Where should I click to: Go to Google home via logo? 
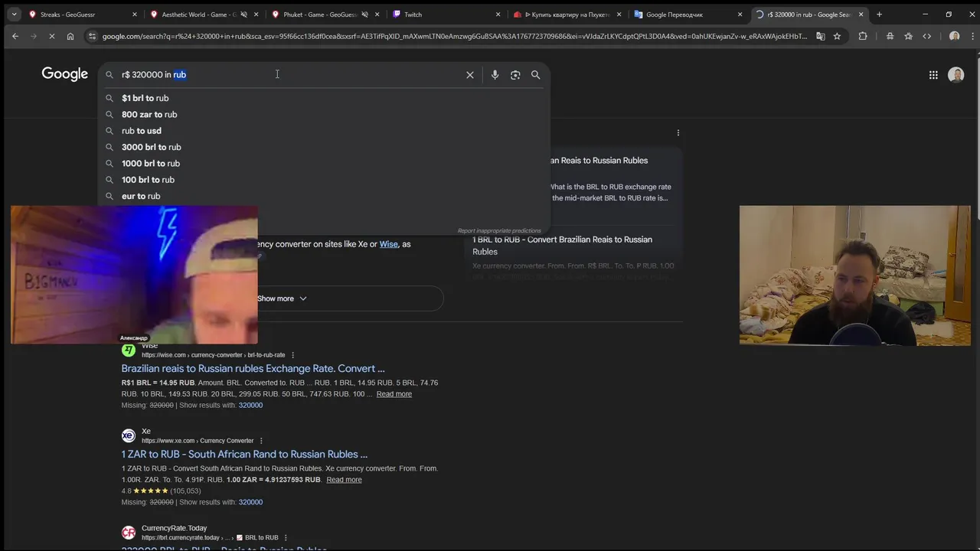pos(65,74)
